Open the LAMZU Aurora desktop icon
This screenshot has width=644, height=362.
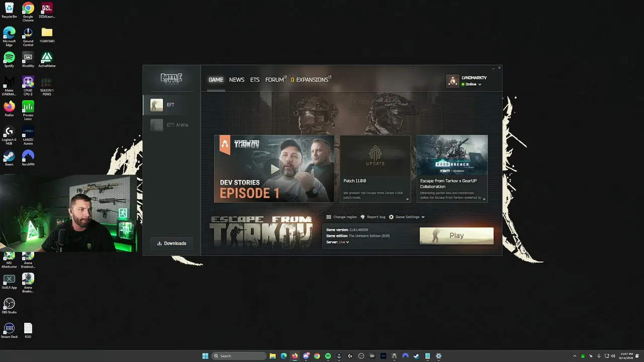pos(28,135)
